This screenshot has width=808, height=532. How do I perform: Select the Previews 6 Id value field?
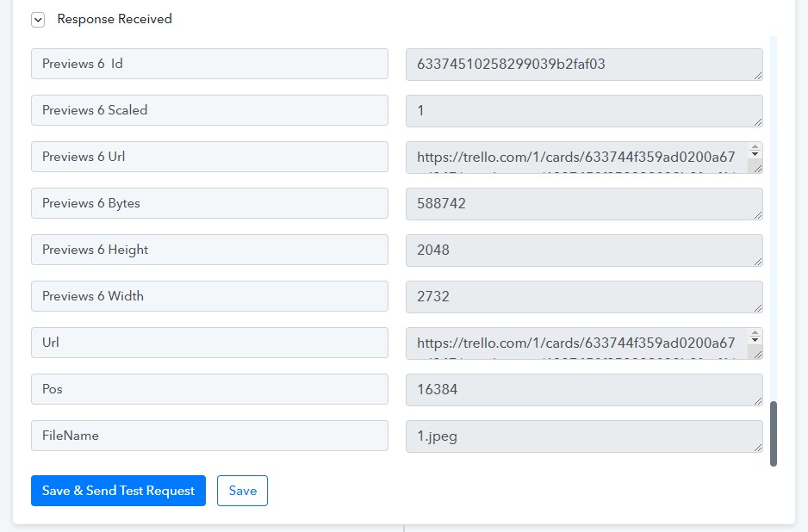pos(583,65)
